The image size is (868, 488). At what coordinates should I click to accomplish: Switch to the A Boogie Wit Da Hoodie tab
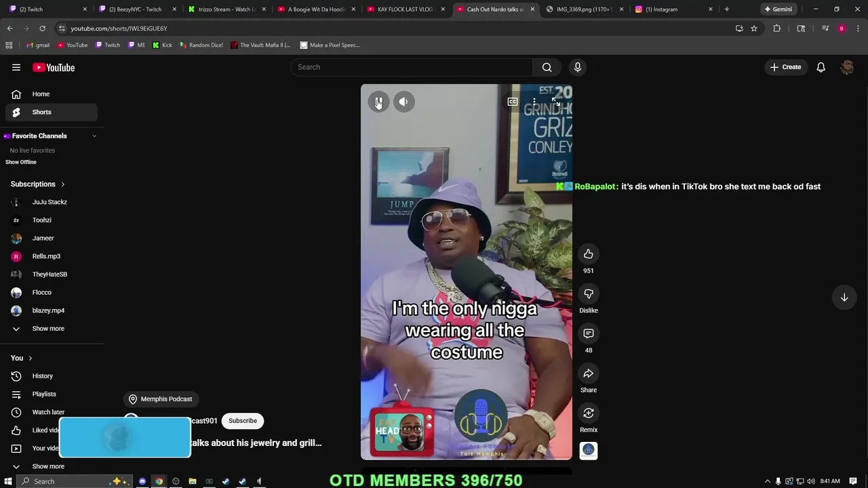[x=316, y=9]
